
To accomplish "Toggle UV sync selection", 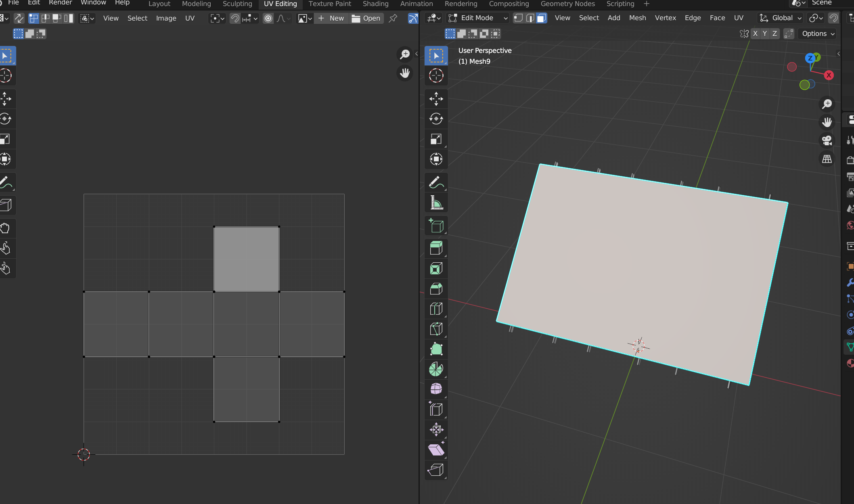I will (x=19, y=18).
